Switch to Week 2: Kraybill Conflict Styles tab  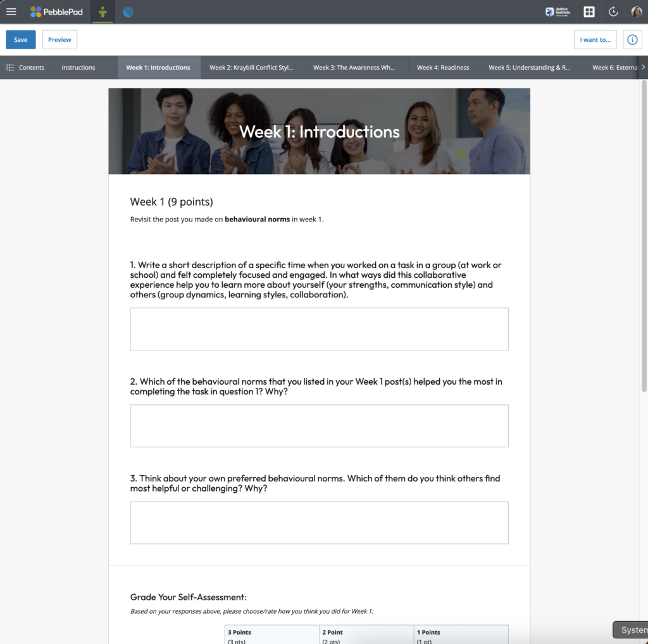(251, 67)
